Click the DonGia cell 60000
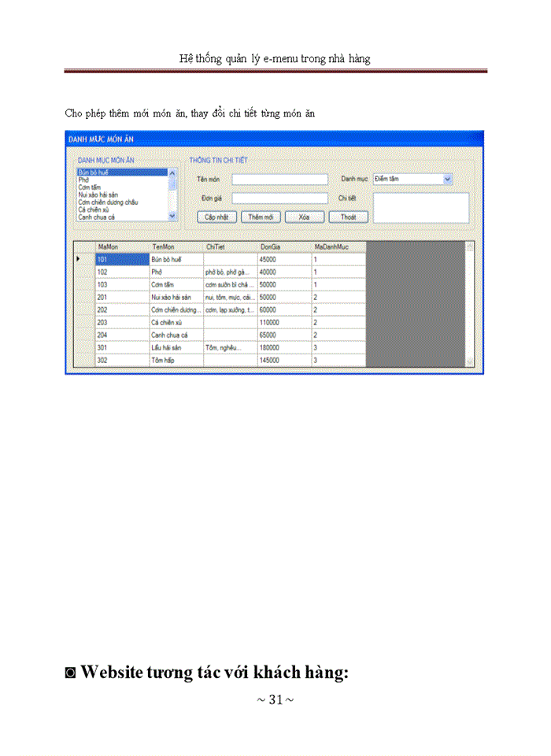 point(284,309)
